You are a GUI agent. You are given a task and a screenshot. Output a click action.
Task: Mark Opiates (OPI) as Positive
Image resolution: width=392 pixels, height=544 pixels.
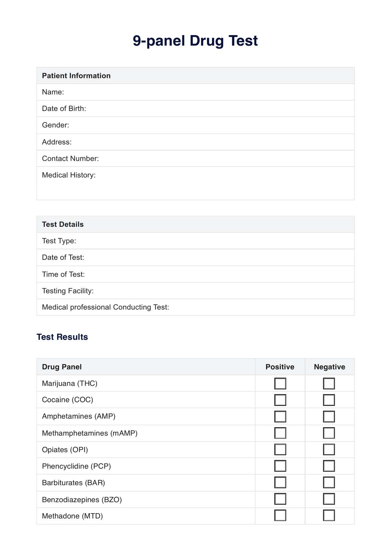coord(280,450)
